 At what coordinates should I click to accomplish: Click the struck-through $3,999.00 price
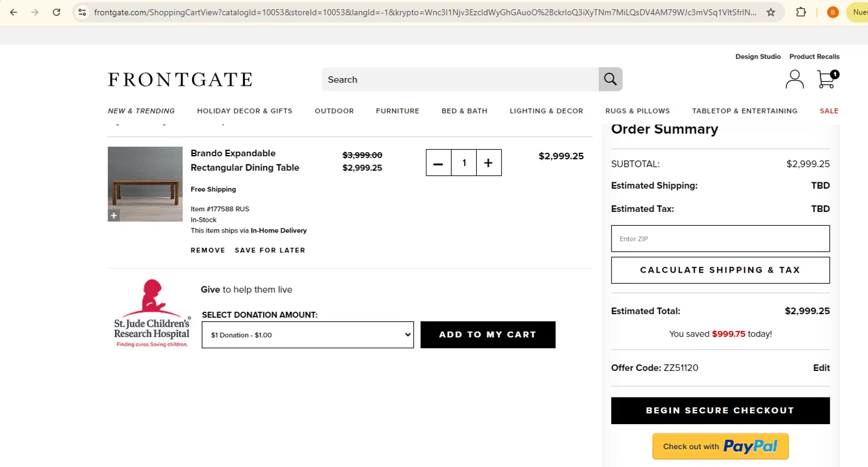pyautogui.click(x=362, y=155)
